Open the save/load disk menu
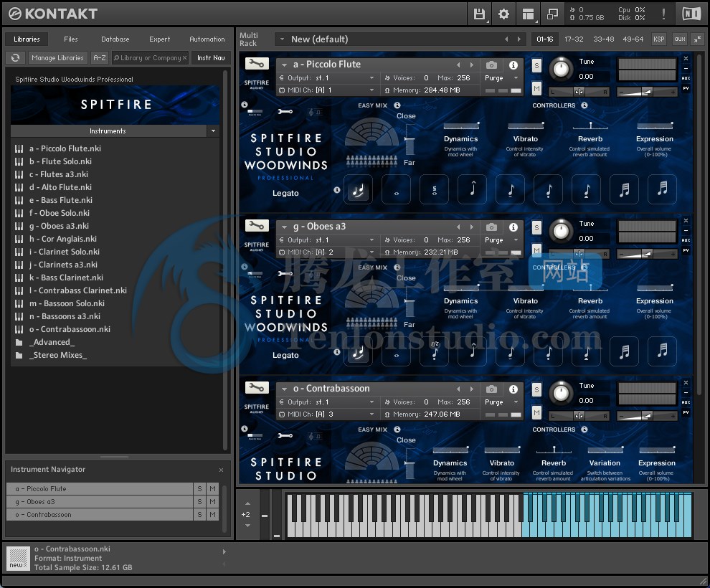 [478, 14]
